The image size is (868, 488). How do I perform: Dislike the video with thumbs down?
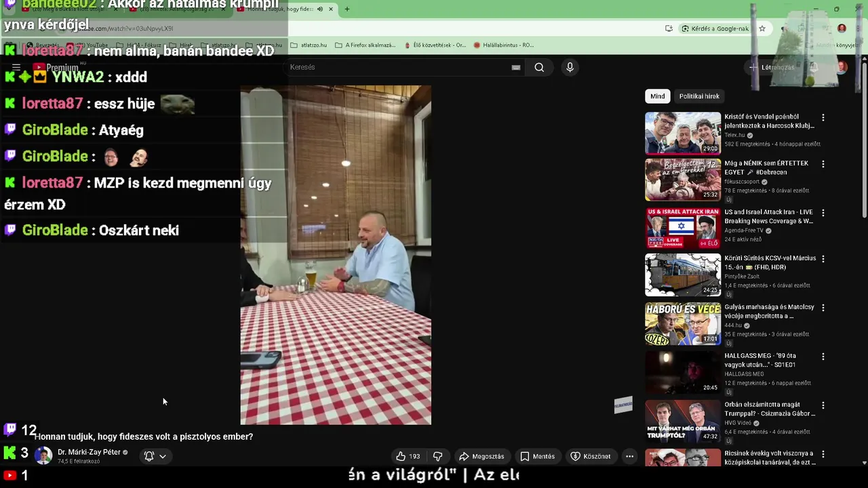(x=438, y=456)
